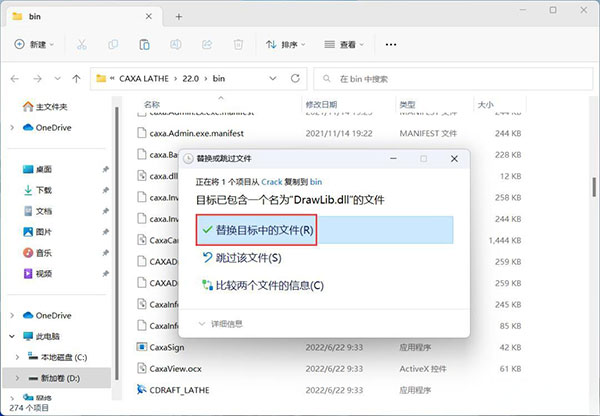600x416 pixels.
Task: Click the pin icon beside Downloads (下载)
Action: pyautogui.click(x=106, y=190)
